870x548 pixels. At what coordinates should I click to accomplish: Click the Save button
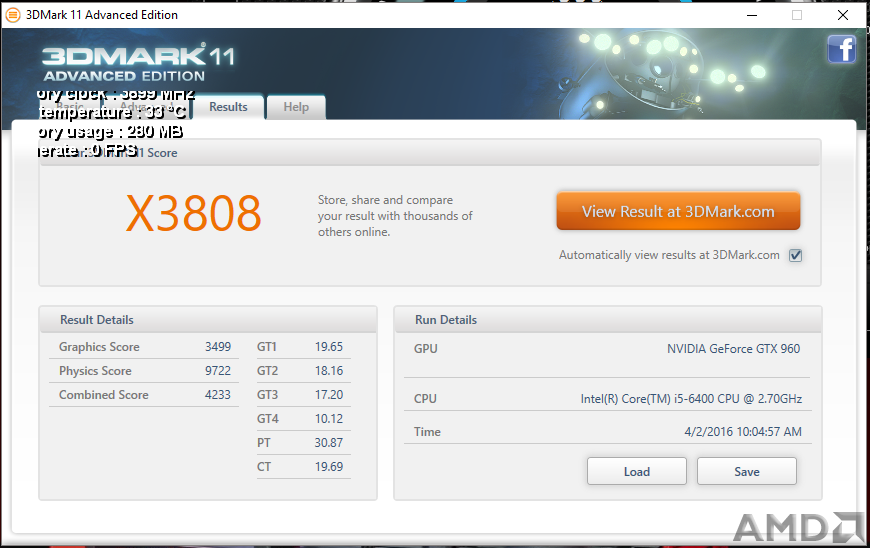747,471
